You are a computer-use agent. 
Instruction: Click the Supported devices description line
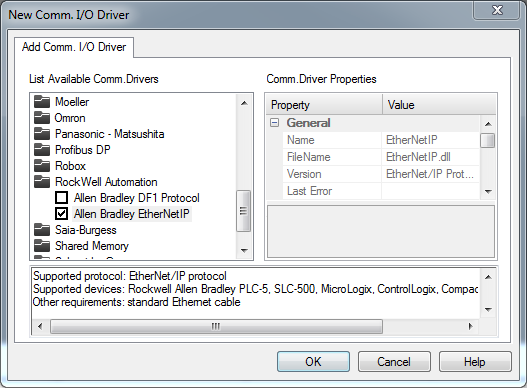point(255,289)
